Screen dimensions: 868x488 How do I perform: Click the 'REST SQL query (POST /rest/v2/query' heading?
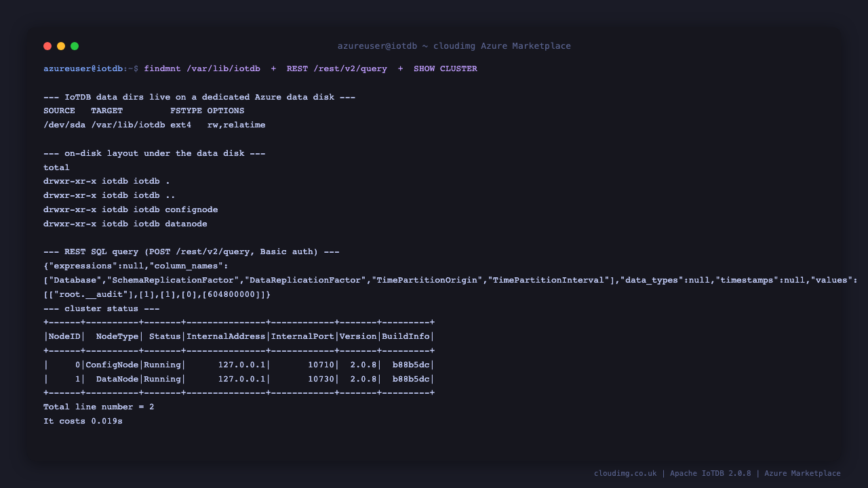pyautogui.click(x=191, y=251)
